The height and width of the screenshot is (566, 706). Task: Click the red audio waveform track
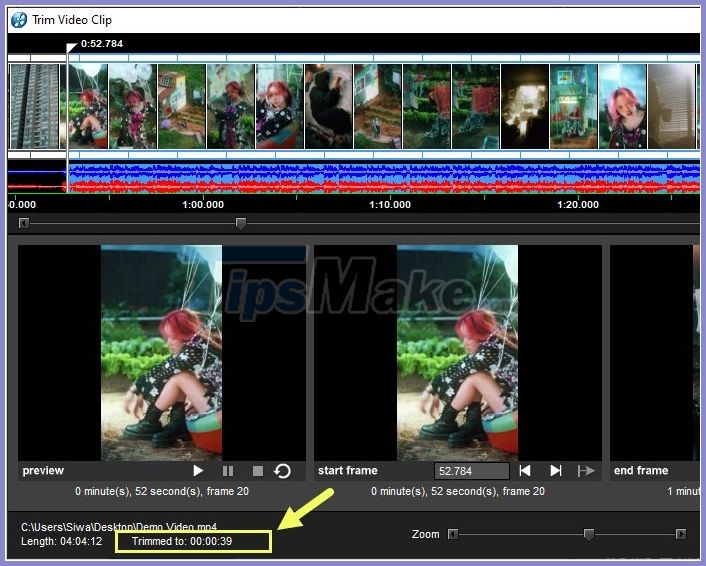[x=353, y=186]
